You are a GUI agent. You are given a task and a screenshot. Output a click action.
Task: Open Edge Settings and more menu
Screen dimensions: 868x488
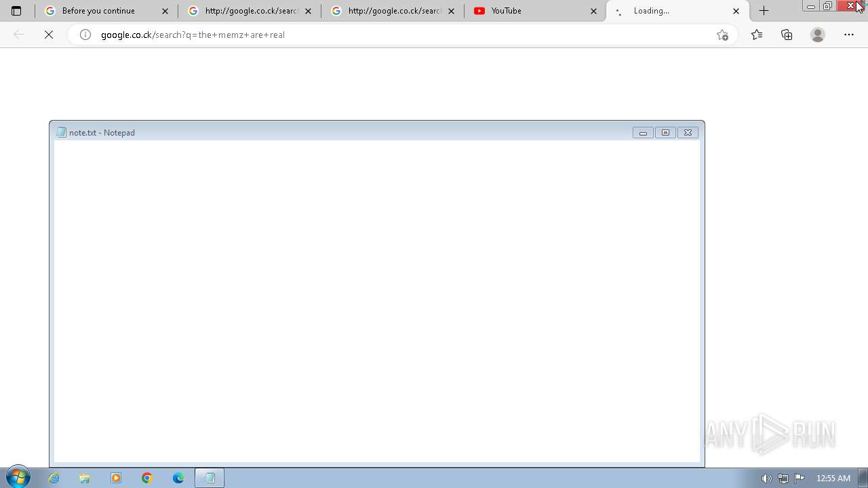coord(849,35)
